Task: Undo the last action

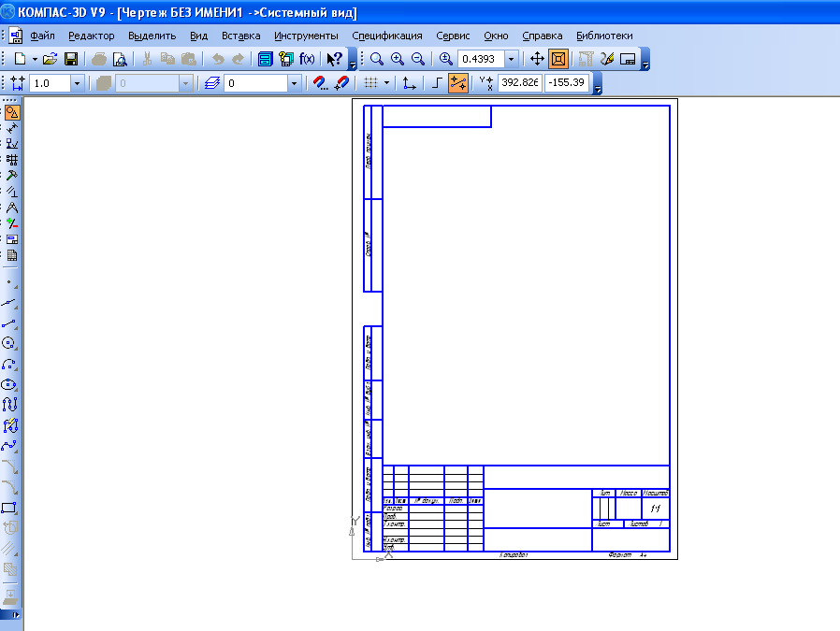Action: (218, 59)
